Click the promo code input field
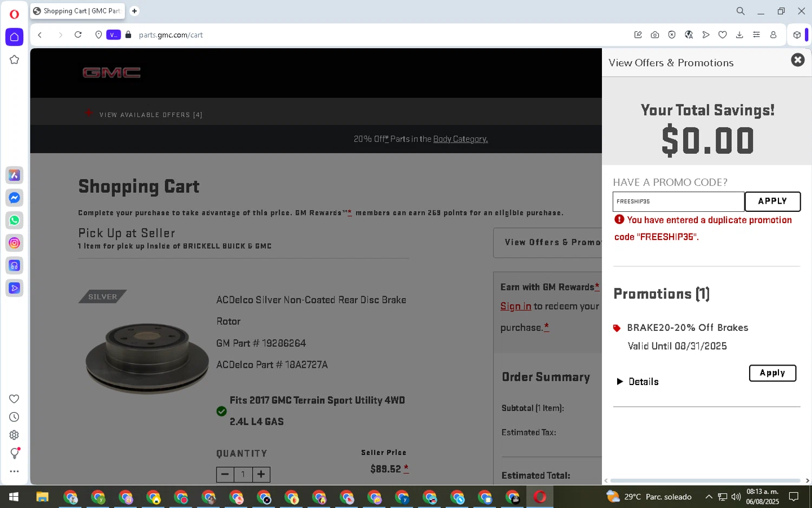This screenshot has height=508, width=812. [x=678, y=201]
